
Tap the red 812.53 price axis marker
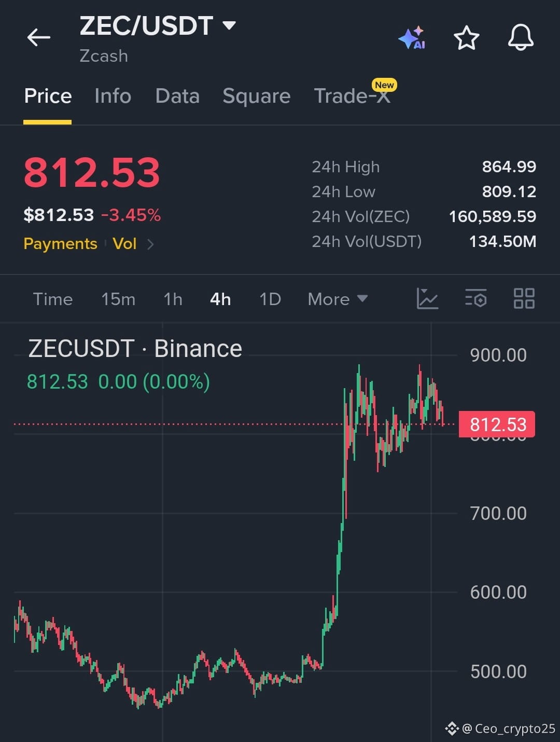(x=497, y=424)
